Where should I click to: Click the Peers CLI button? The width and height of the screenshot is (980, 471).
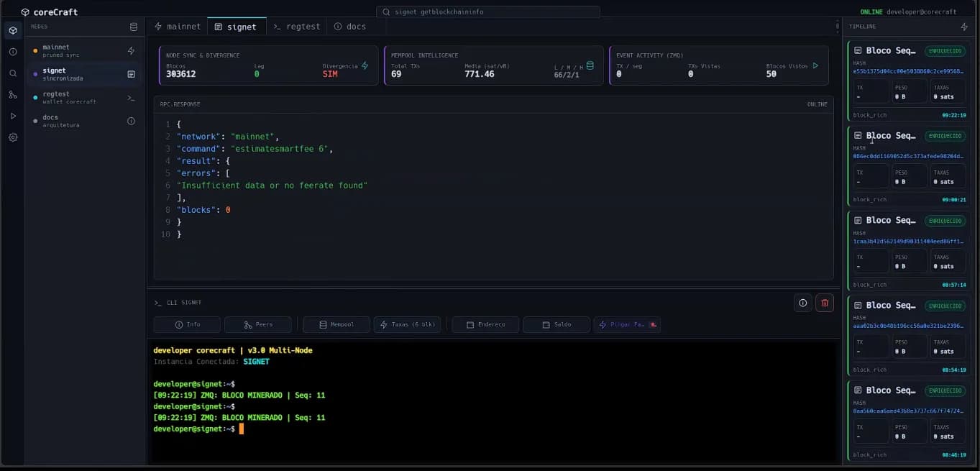coord(258,324)
